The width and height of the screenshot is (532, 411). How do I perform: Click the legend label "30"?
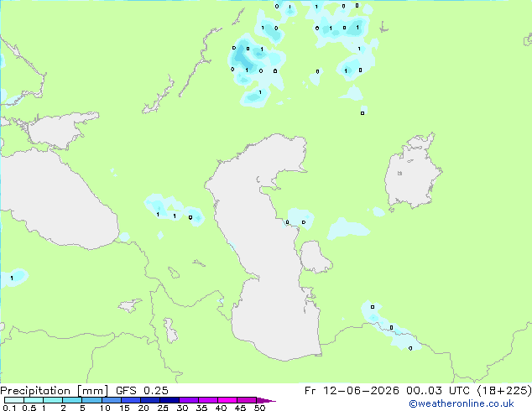[182, 408]
